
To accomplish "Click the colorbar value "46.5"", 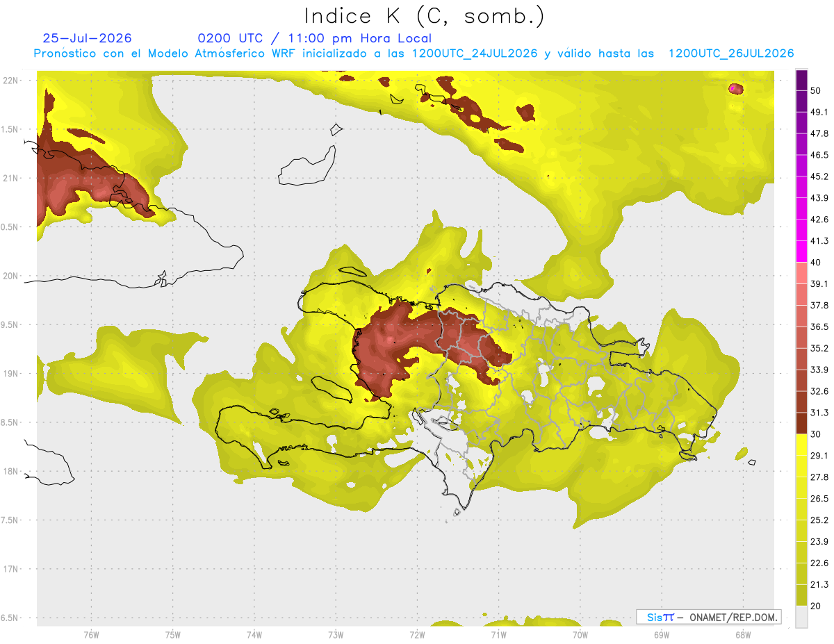I will [x=819, y=155].
